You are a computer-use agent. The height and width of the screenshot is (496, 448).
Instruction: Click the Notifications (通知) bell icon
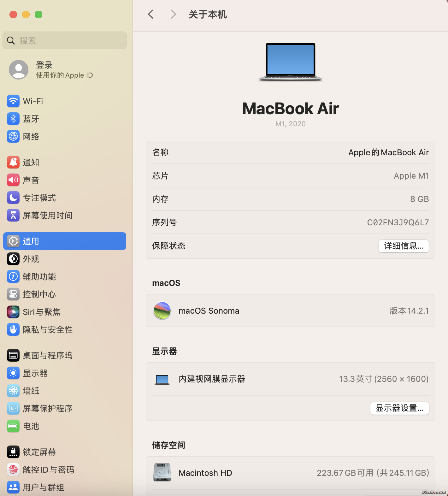(13, 162)
